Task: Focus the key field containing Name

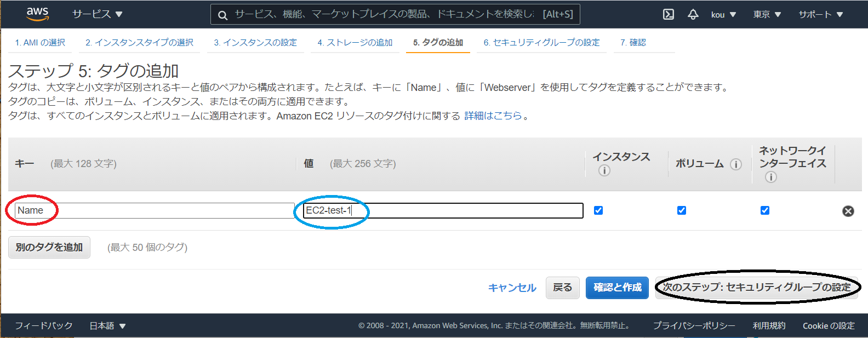Action: [x=155, y=210]
